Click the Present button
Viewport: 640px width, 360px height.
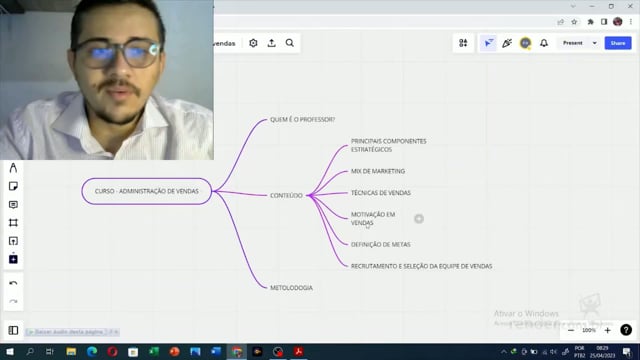pos(573,43)
